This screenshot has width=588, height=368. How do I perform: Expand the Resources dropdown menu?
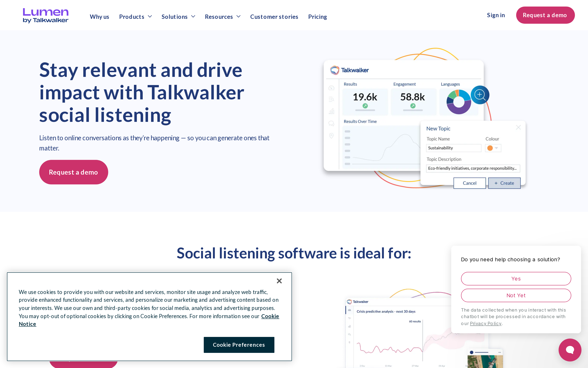[x=223, y=17]
